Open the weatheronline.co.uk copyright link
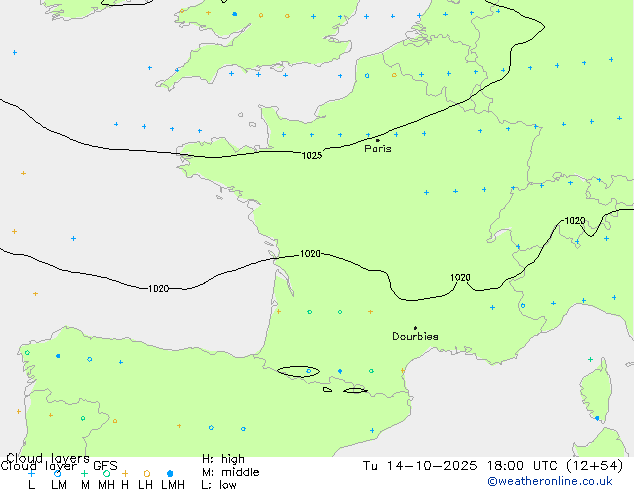The height and width of the screenshot is (490, 634). 549,481
